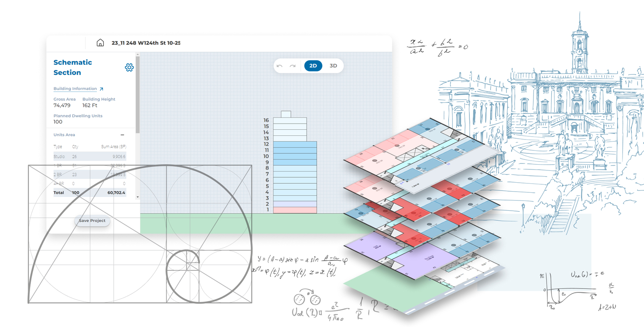Switch to 2D view
The width and height of the screenshot is (644, 327).
tap(313, 66)
